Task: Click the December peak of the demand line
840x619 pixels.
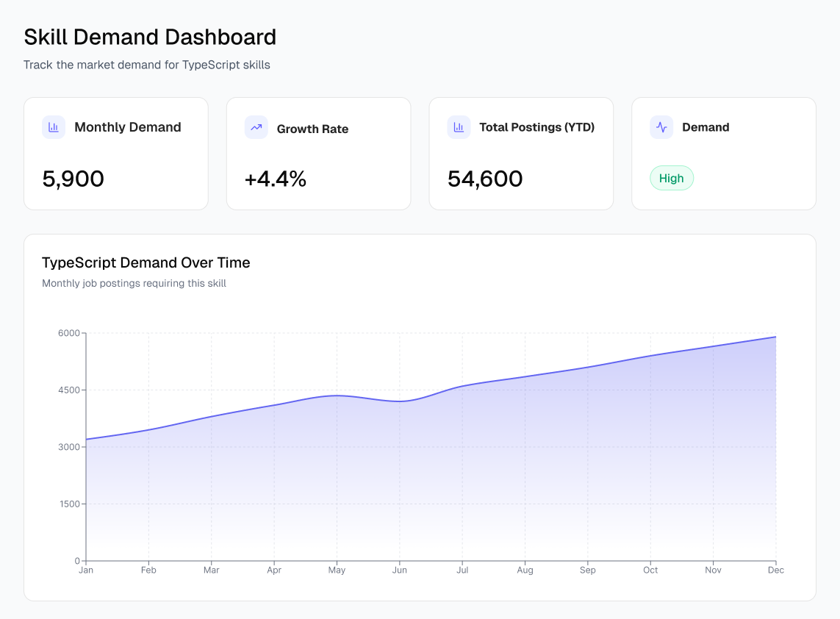Action: (775, 337)
